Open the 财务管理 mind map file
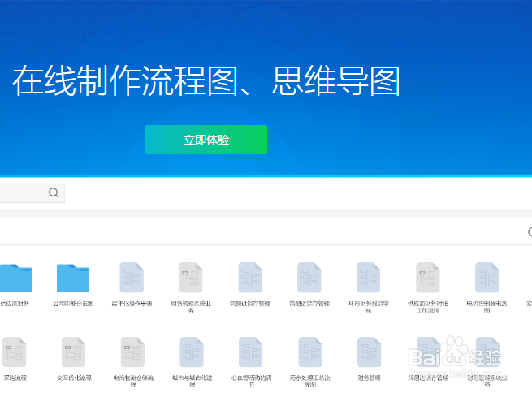 point(369,352)
